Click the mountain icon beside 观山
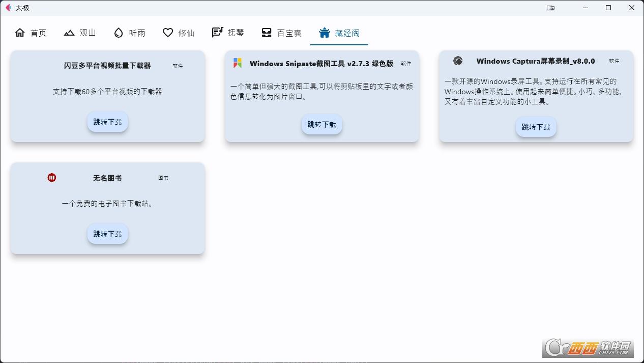644x363 pixels. pos(69,33)
